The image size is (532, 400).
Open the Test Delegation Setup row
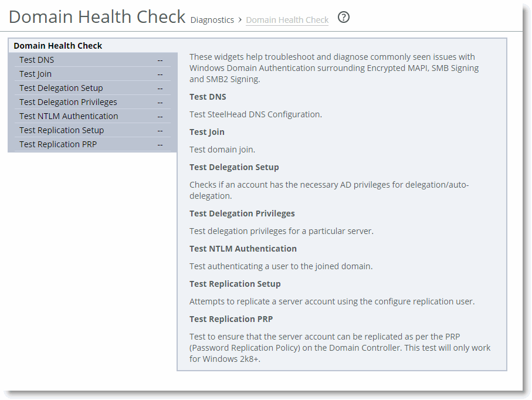[x=92, y=88]
